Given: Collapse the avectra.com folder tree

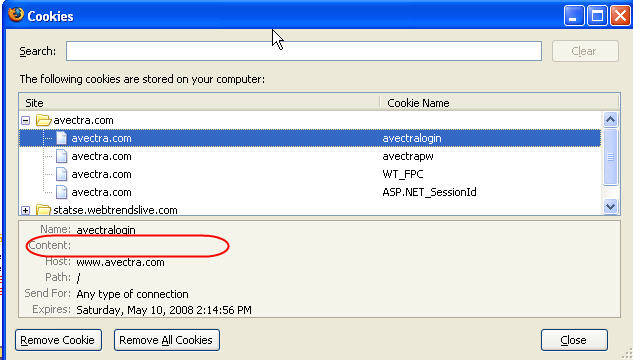Looking at the screenshot, I should coord(25,120).
